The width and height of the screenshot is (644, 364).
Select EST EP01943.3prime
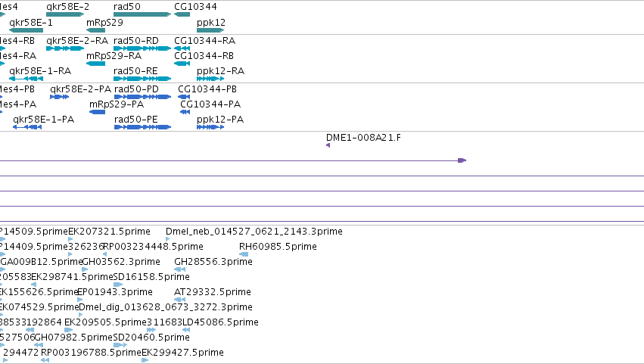point(79,300)
